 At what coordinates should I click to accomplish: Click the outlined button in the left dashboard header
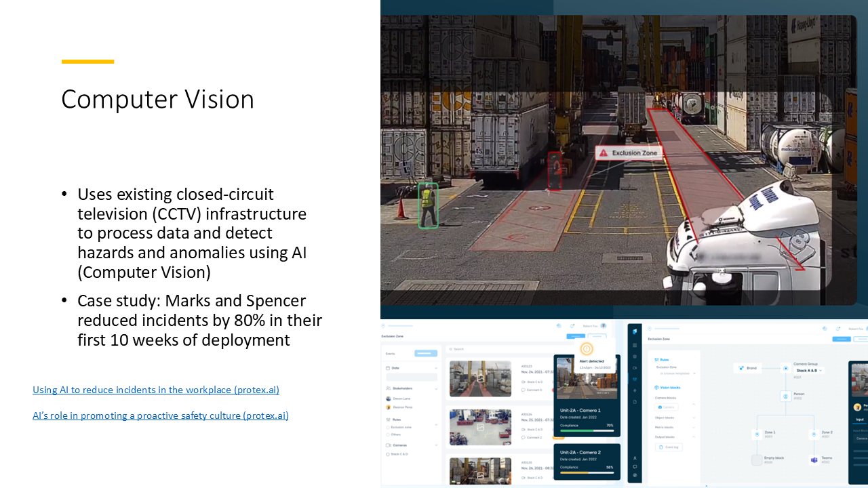(597, 336)
